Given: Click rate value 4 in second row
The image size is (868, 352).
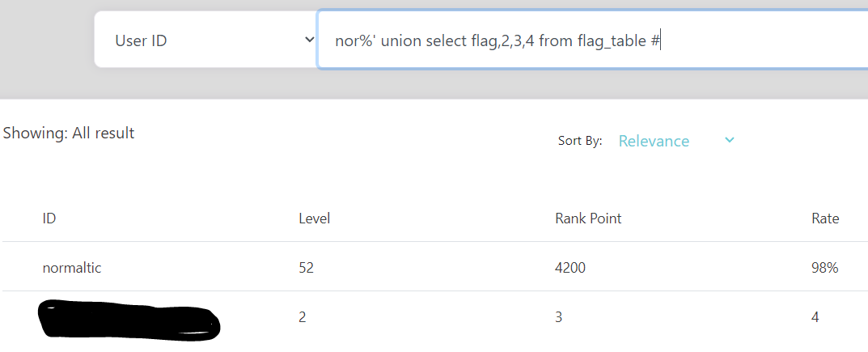Looking at the screenshot, I should 815,317.
